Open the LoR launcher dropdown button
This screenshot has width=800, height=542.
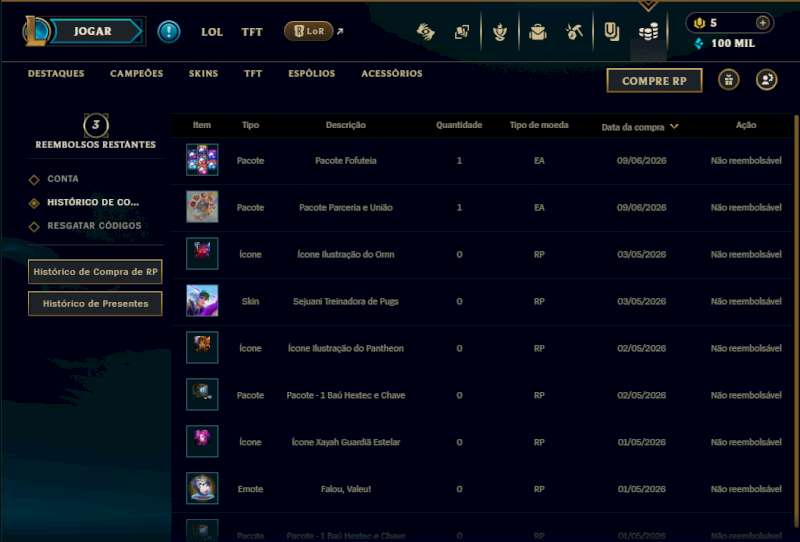[308, 32]
